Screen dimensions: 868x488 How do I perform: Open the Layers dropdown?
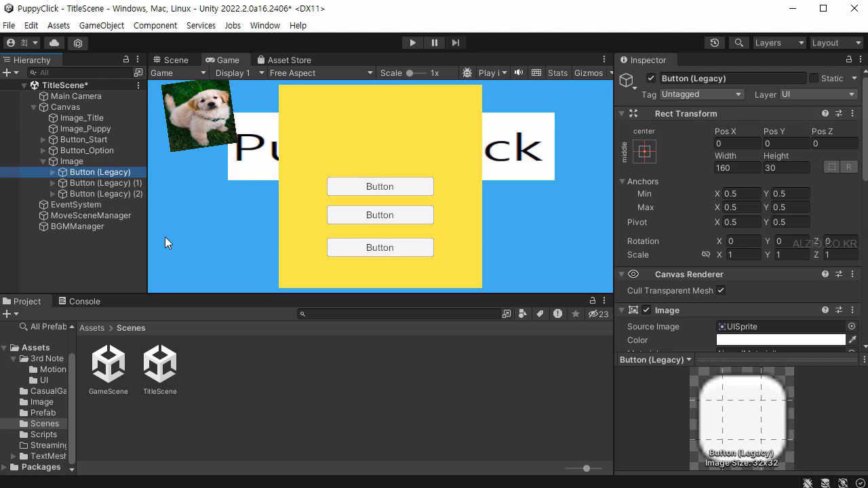[779, 43]
